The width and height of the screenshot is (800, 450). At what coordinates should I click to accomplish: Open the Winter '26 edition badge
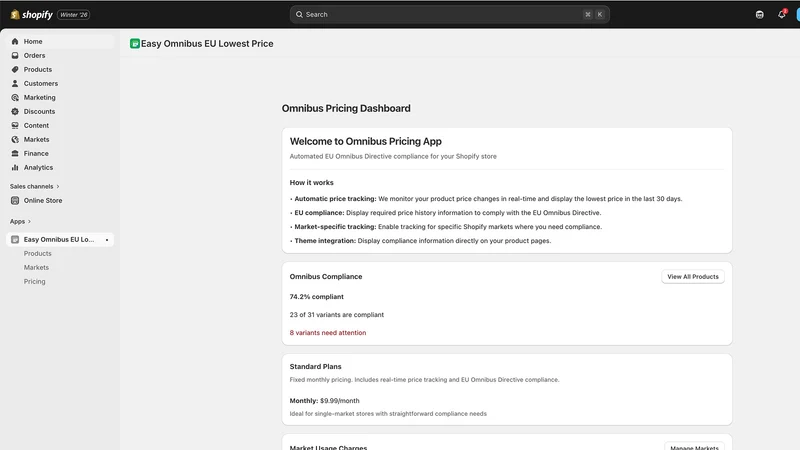(x=74, y=15)
